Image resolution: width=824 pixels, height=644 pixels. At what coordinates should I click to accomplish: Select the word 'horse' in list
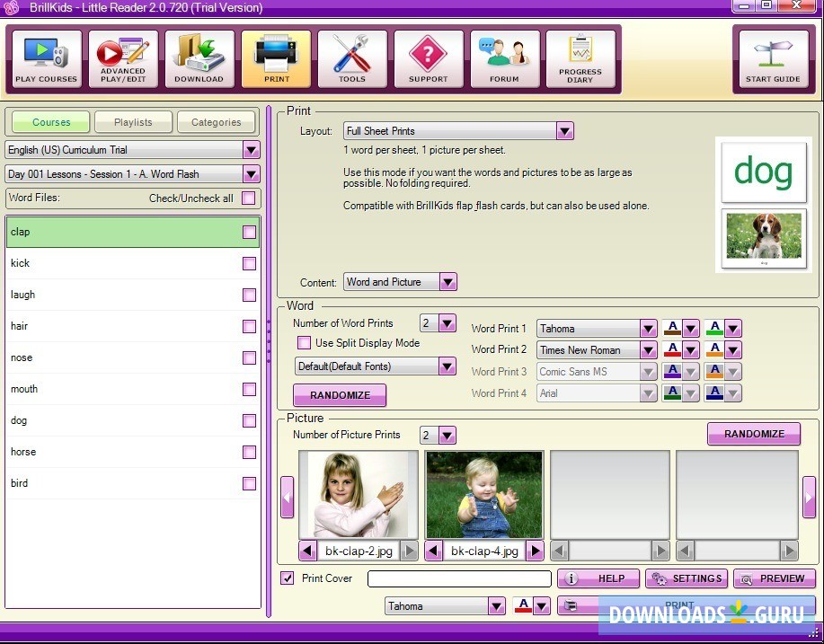[x=133, y=452]
